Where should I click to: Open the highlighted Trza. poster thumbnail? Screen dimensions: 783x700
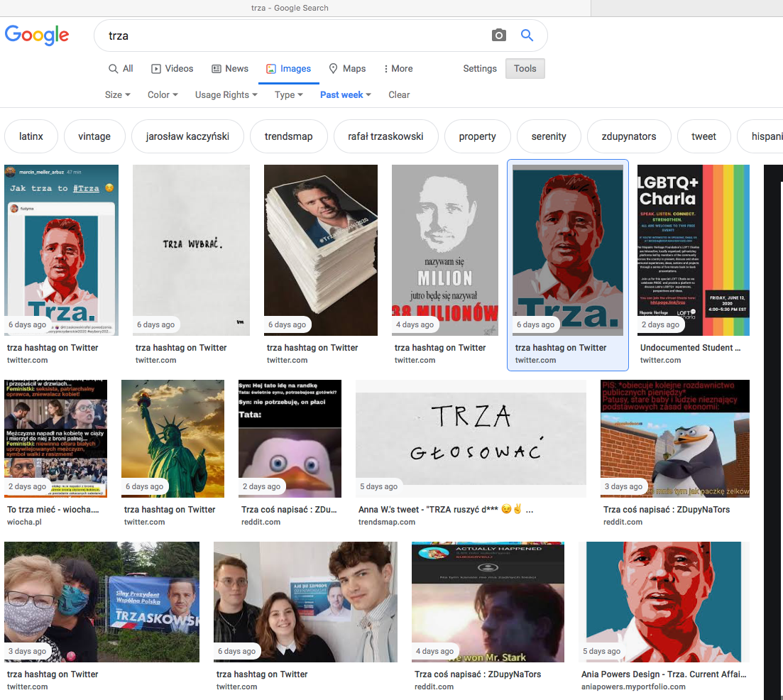pyautogui.click(x=568, y=250)
